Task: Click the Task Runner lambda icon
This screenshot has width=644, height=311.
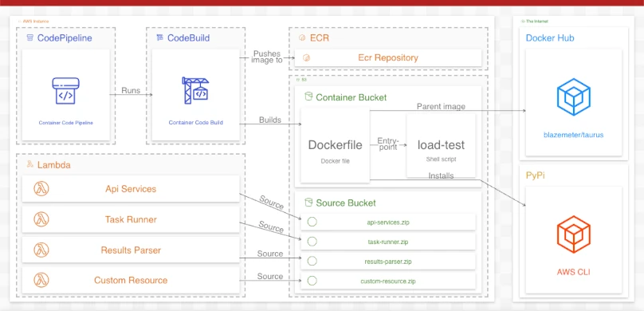Action: 41,219
